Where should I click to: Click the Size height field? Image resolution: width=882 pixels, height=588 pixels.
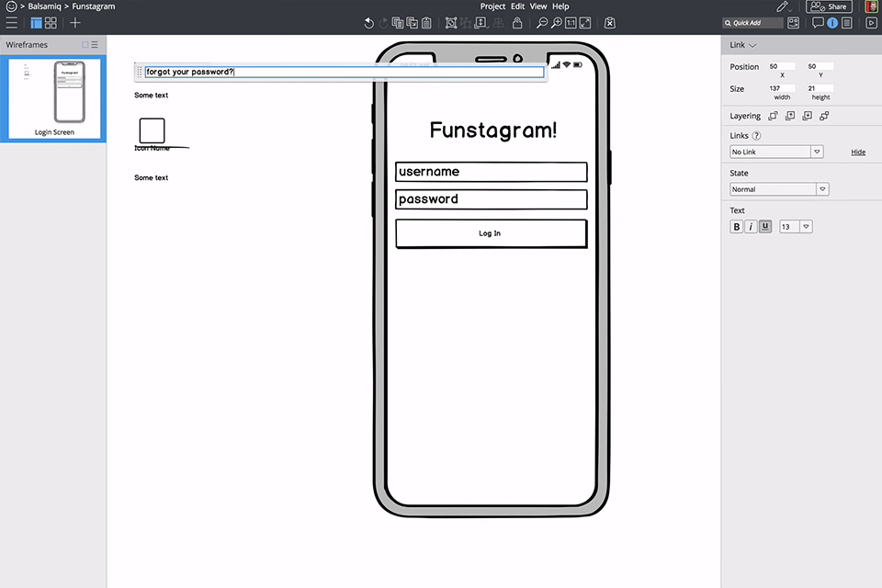[x=820, y=88]
